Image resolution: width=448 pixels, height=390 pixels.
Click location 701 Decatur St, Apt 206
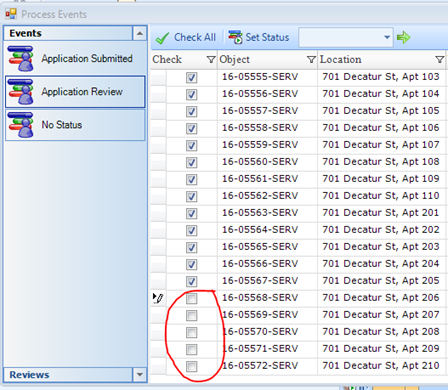pos(381,298)
